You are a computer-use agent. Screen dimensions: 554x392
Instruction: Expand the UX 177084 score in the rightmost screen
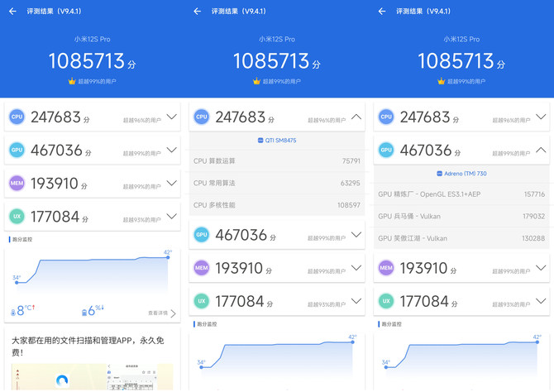pos(541,301)
